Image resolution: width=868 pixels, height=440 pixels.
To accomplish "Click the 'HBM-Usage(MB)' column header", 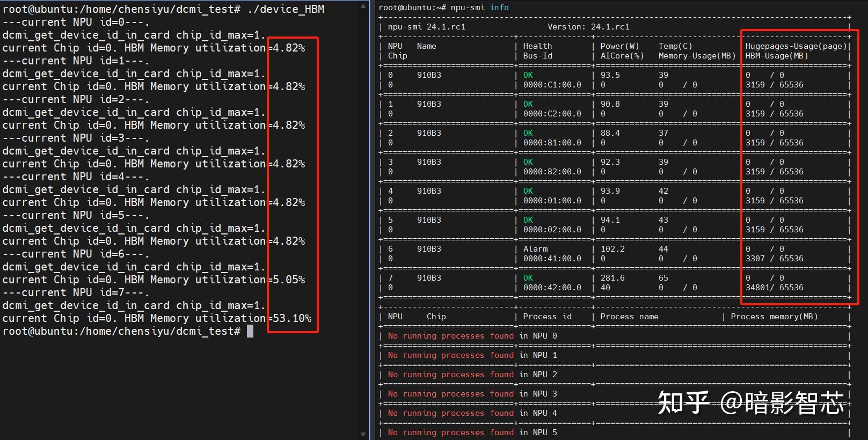I will pos(776,56).
